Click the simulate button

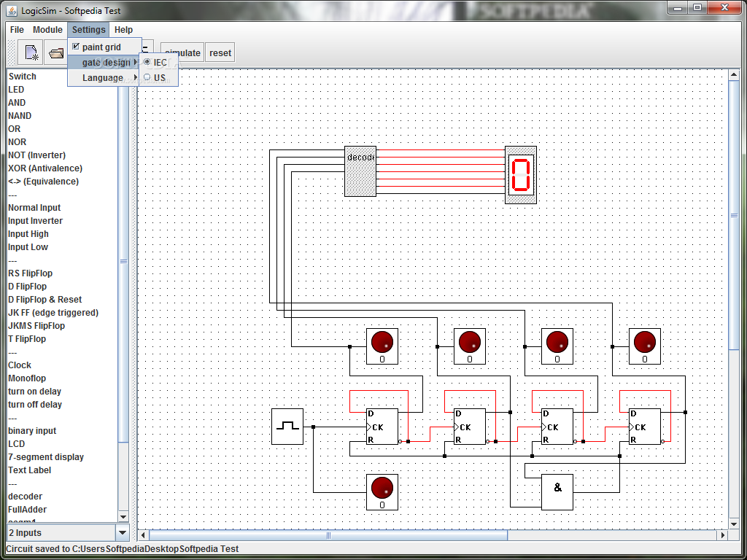(182, 52)
